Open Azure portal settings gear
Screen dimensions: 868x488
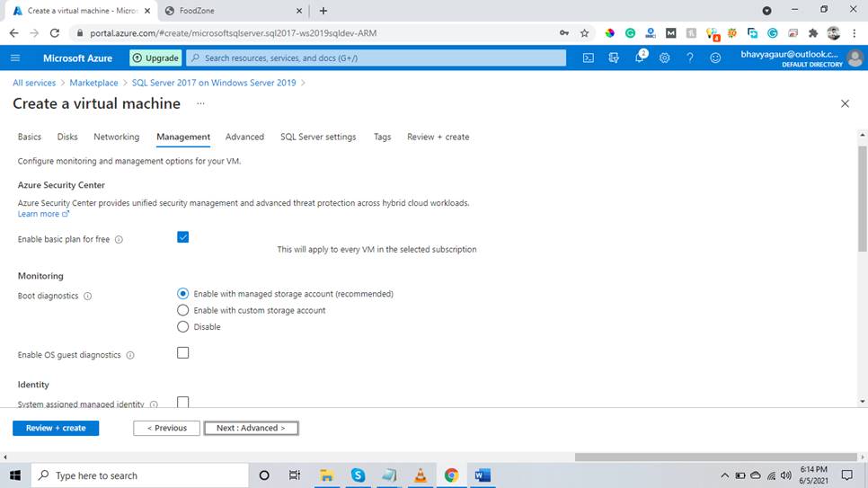pyautogui.click(x=664, y=58)
